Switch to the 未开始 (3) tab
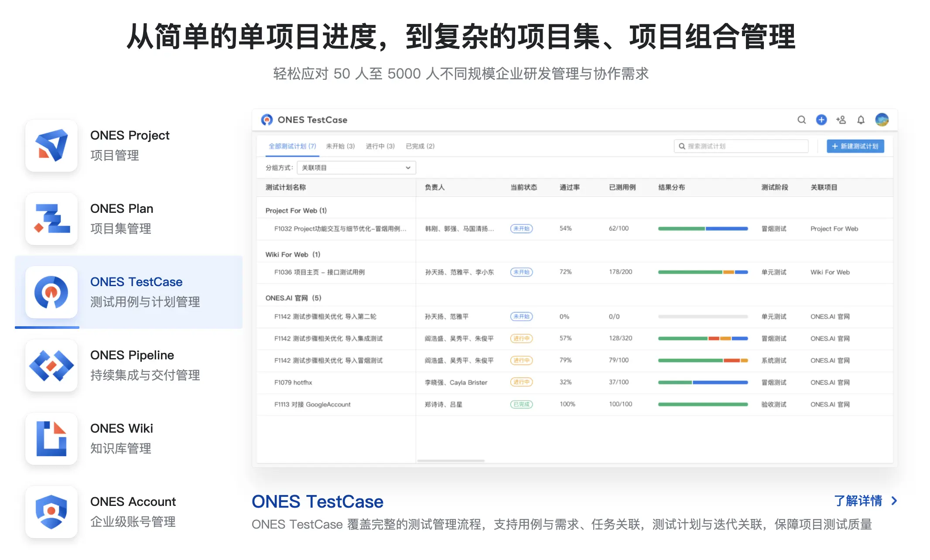This screenshot has width=930, height=560. point(340,147)
